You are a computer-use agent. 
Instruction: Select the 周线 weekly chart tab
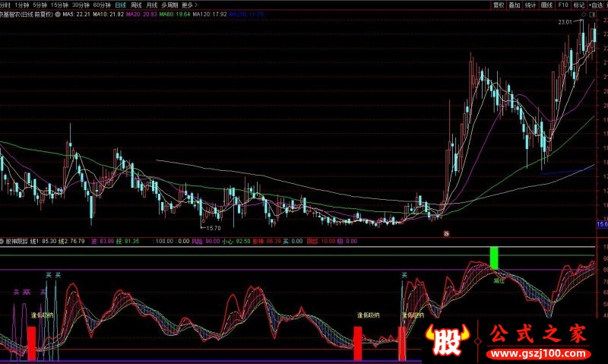coord(136,5)
